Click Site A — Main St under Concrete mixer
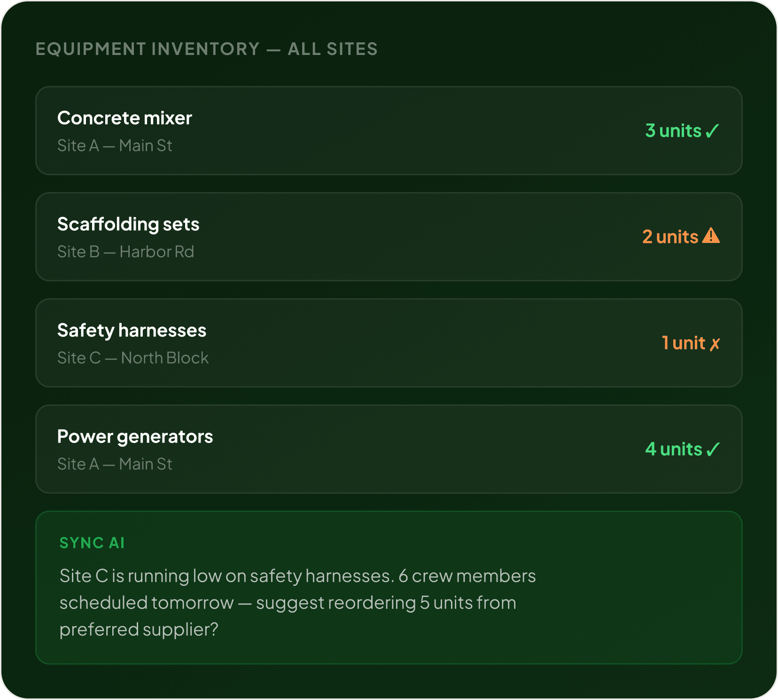This screenshot has height=700, width=778. (115, 146)
